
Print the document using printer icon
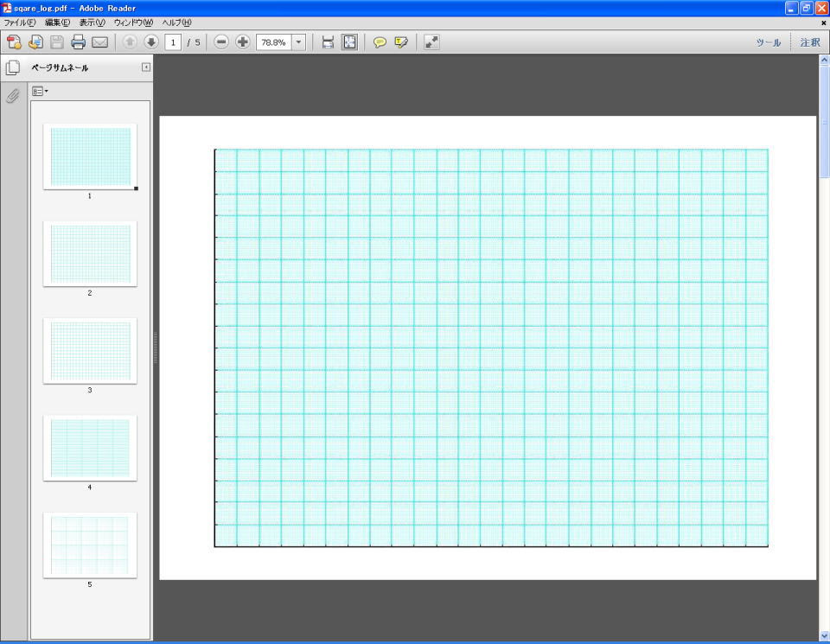pyautogui.click(x=79, y=42)
